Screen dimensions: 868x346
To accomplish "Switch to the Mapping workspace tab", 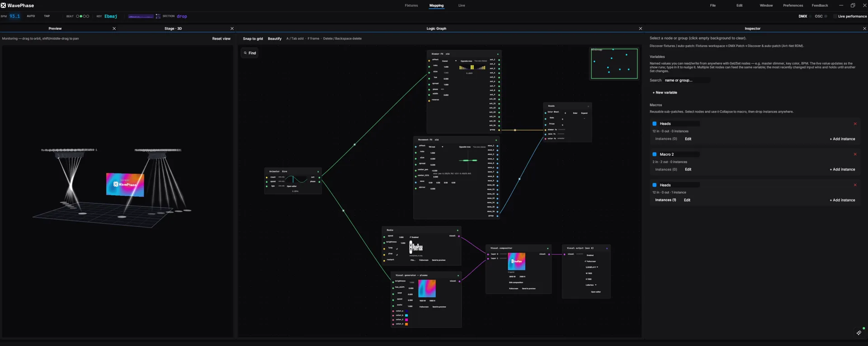I will (436, 5).
